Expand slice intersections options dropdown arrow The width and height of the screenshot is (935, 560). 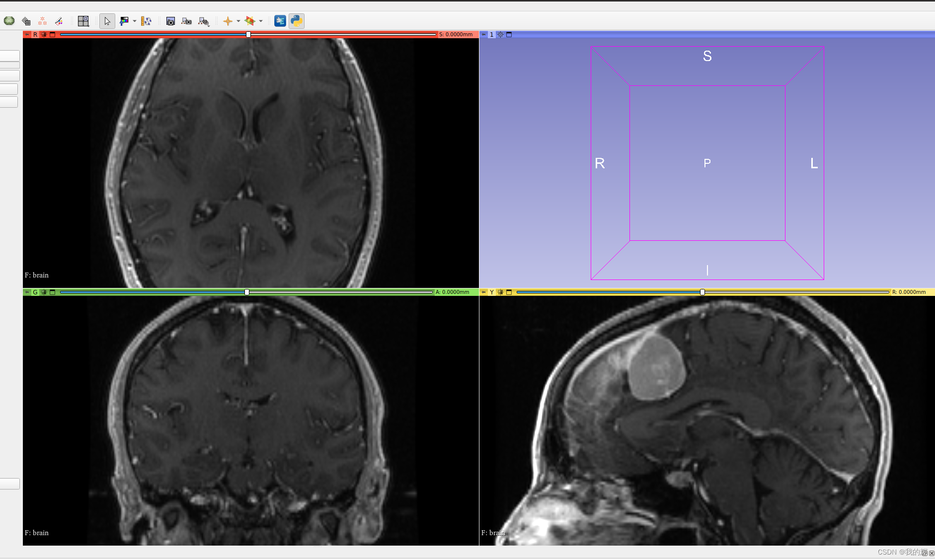tap(261, 21)
